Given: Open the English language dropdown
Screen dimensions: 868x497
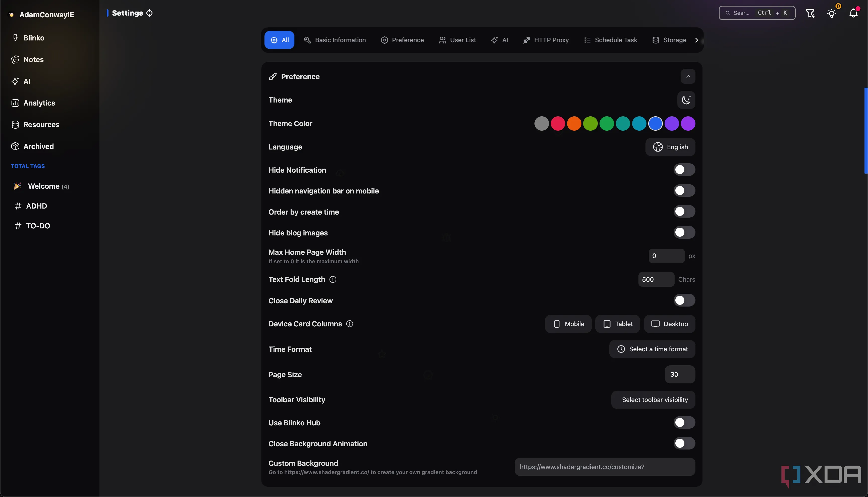Looking at the screenshot, I should coord(670,147).
